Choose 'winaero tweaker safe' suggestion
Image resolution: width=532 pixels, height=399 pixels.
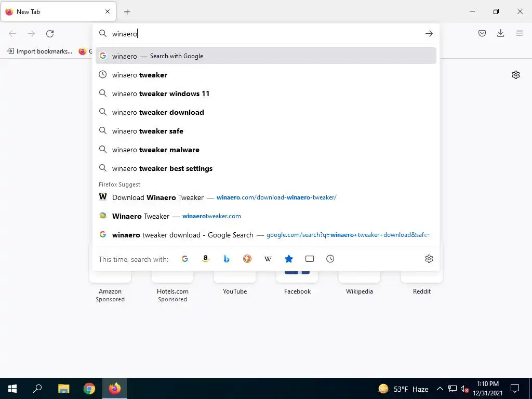pos(265,130)
